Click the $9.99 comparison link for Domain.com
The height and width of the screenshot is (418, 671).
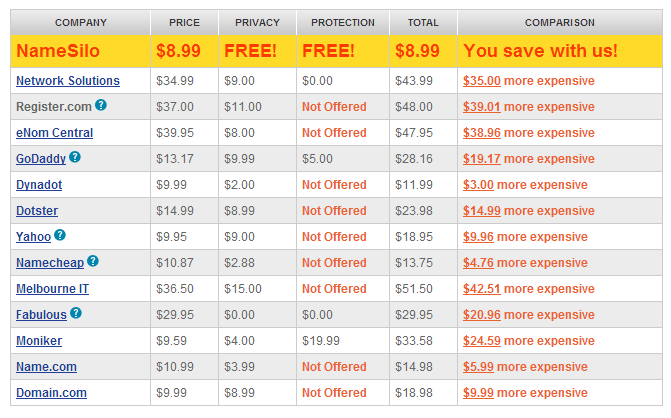478,393
